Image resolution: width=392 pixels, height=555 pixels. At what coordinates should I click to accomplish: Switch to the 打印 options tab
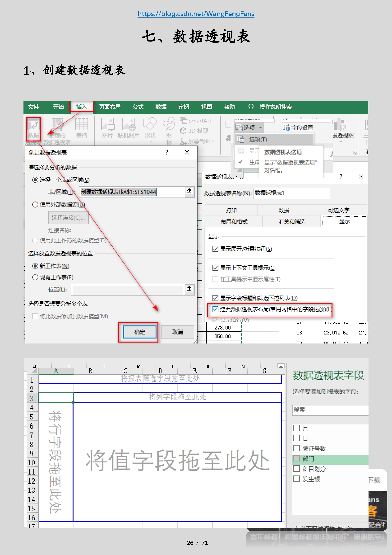click(x=231, y=210)
